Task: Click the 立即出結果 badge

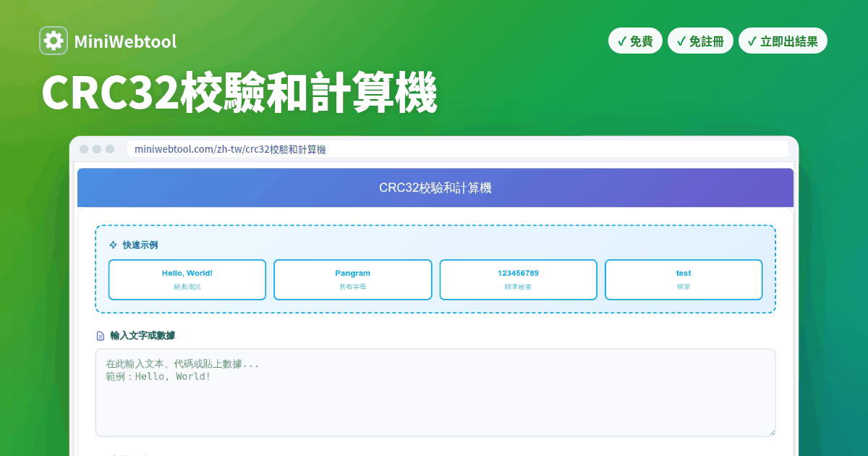Action: (783, 41)
